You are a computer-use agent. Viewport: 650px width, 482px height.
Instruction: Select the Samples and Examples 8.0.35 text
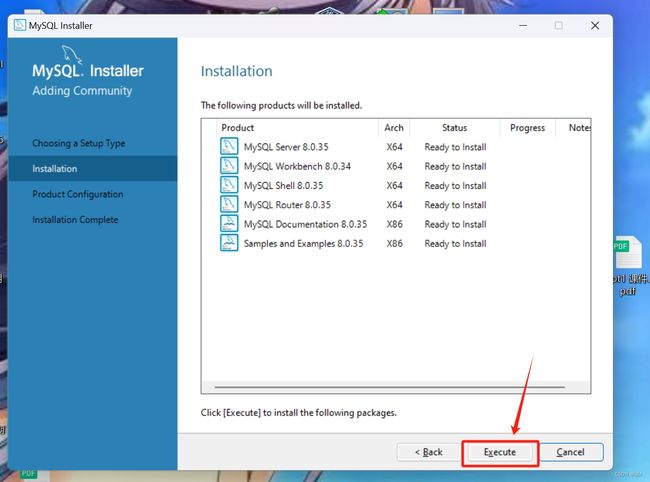pyautogui.click(x=303, y=244)
